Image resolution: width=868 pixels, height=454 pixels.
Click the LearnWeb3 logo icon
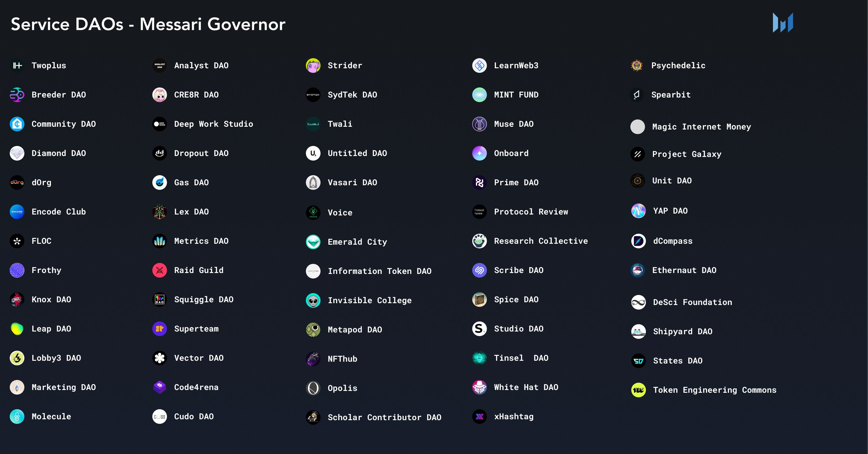pos(479,66)
